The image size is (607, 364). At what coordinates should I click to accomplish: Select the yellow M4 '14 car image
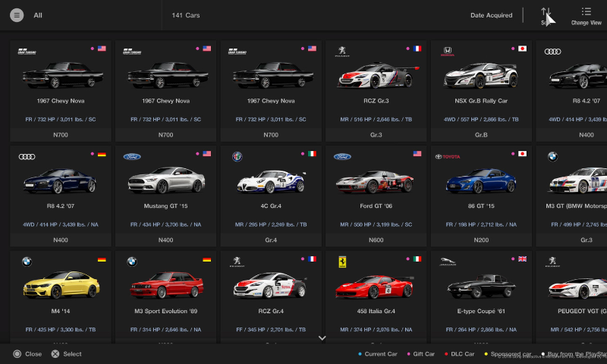(61, 284)
